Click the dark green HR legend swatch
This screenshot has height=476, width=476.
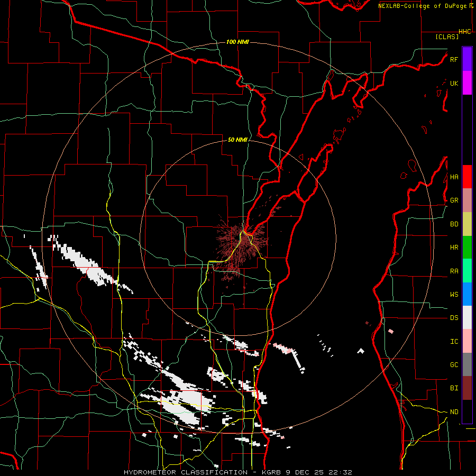click(x=467, y=247)
